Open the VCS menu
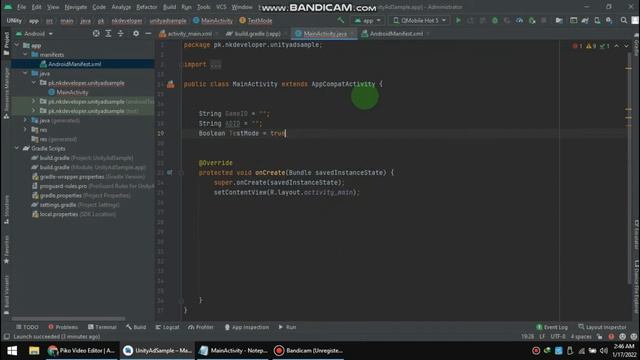 221,7
